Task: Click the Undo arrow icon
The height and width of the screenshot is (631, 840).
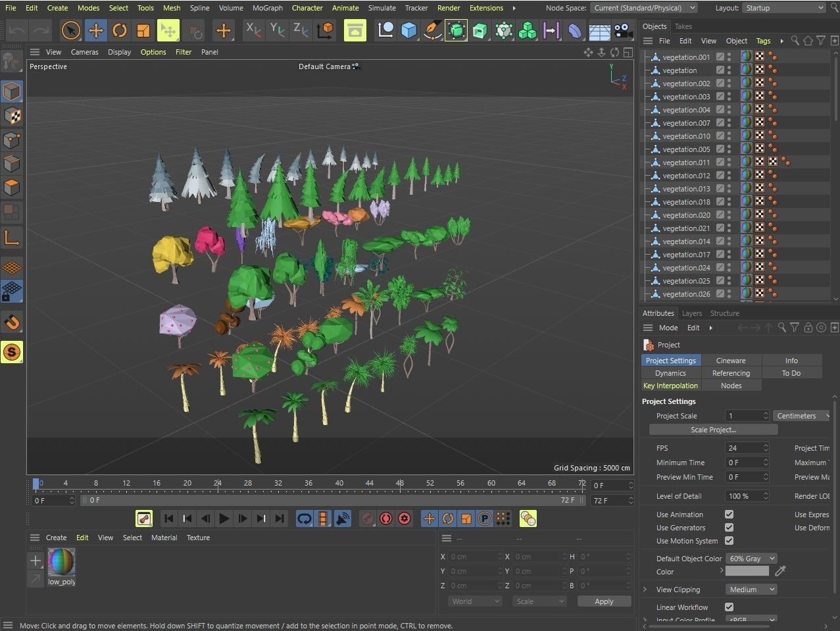Action: point(17,30)
